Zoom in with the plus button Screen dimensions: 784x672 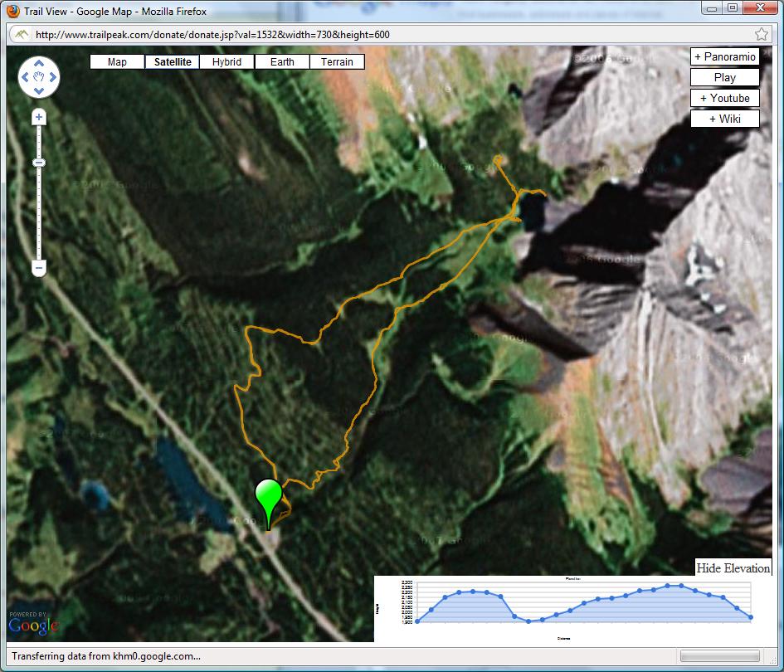point(38,119)
